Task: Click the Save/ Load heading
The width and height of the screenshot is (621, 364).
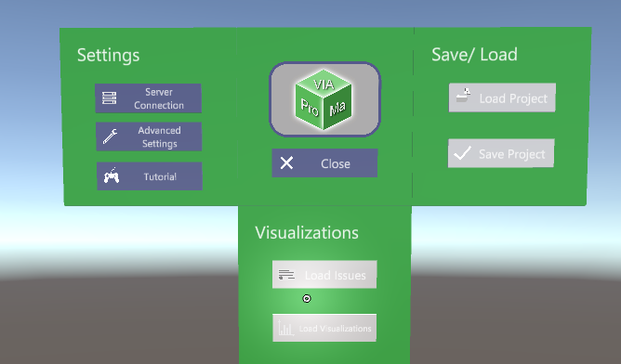Action: (474, 54)
